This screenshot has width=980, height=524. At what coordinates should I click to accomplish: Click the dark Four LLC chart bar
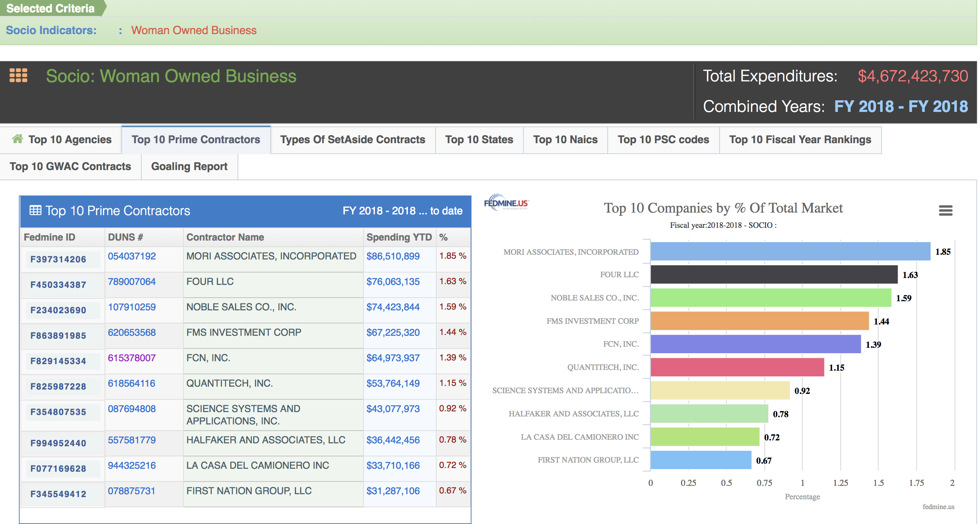[774, 274]
